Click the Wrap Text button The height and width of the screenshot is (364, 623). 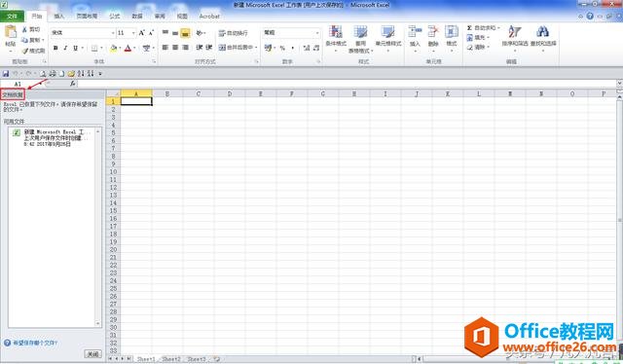(x=234, y=33)
